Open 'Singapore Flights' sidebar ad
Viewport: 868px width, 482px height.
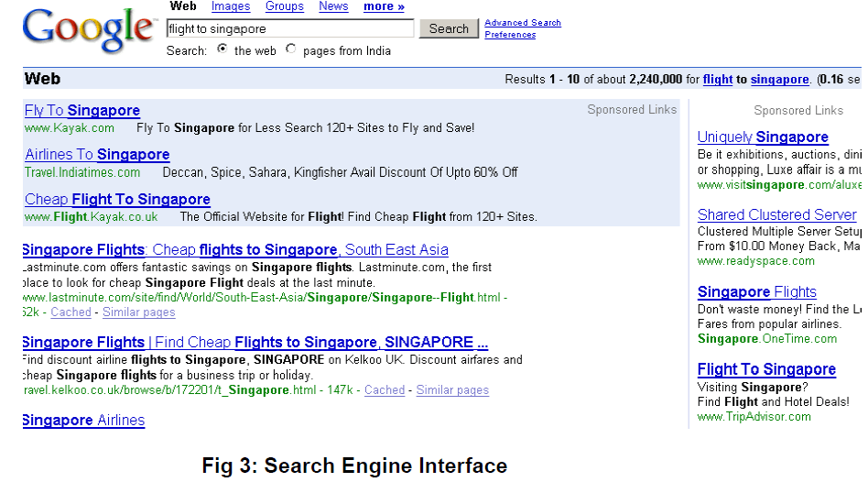tap(756, 292)
